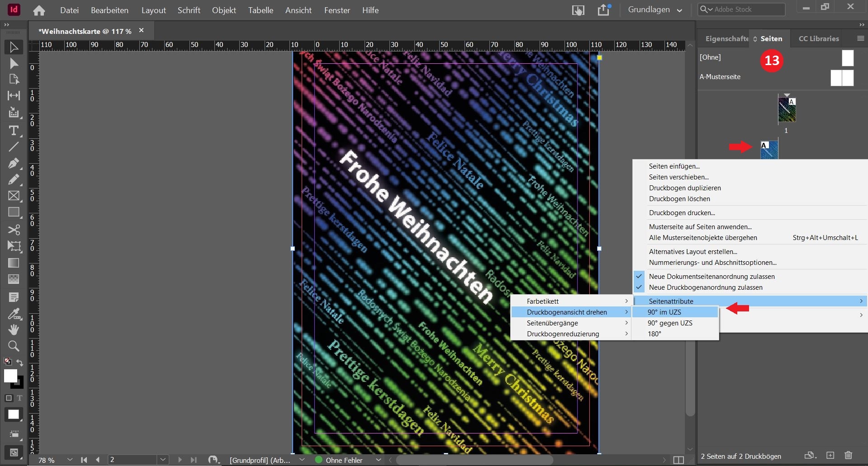
Task: Select page 1 thumbnail in Seiten panel
Action: tap(787, 110)
